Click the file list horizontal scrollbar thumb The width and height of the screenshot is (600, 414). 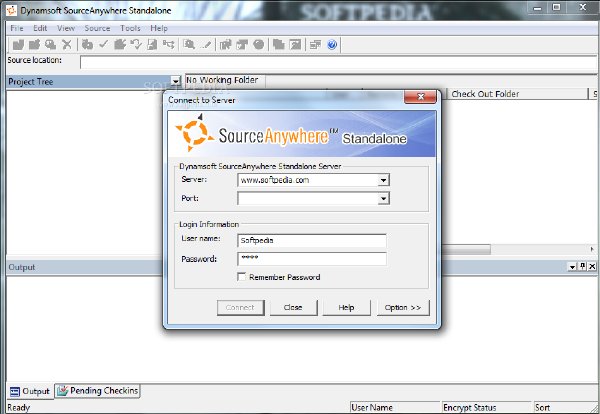tap(466, 249)
